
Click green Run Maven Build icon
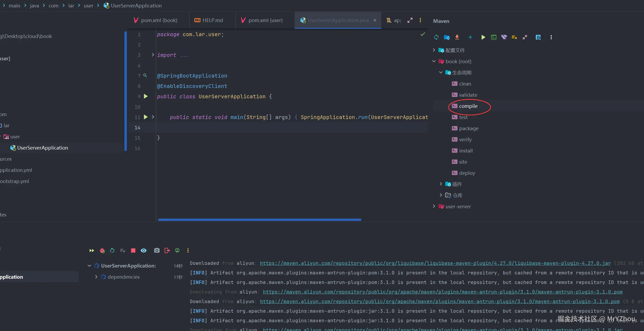pyautogui.click(x=483, y=37)
